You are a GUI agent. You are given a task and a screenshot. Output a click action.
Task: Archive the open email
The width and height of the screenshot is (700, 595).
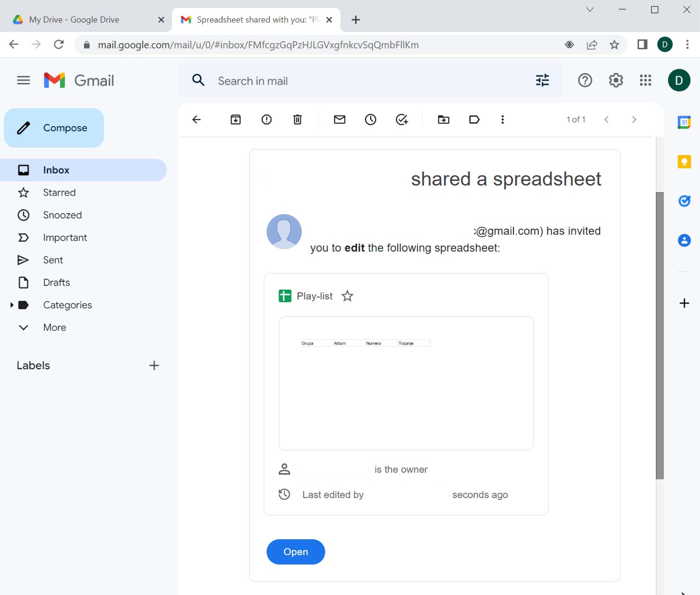(x=235, y=119)
